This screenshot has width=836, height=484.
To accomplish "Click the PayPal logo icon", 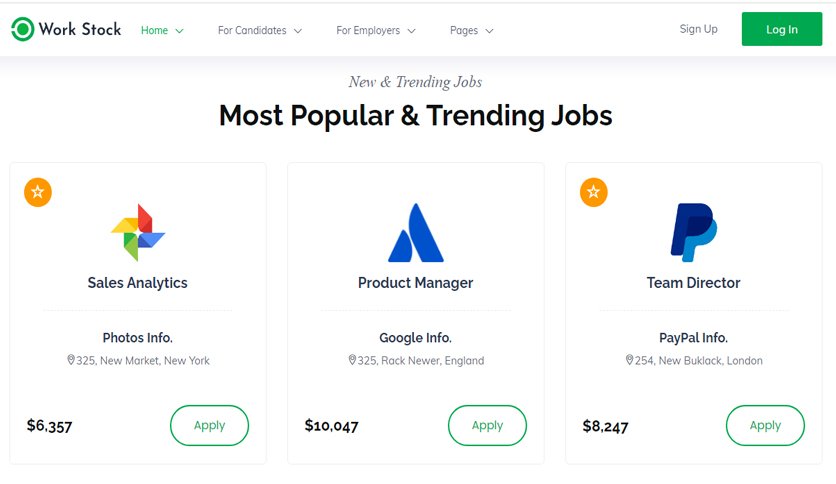I will (694, 232).
